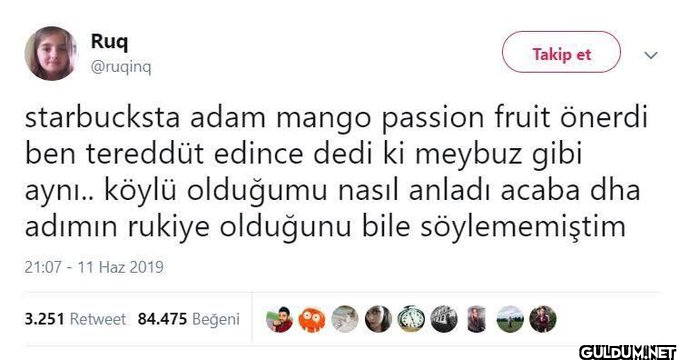This screenshot has width=680, height=360.
Task: Click the narrow long-haired woman liker avatar
Action: point(477,319)
